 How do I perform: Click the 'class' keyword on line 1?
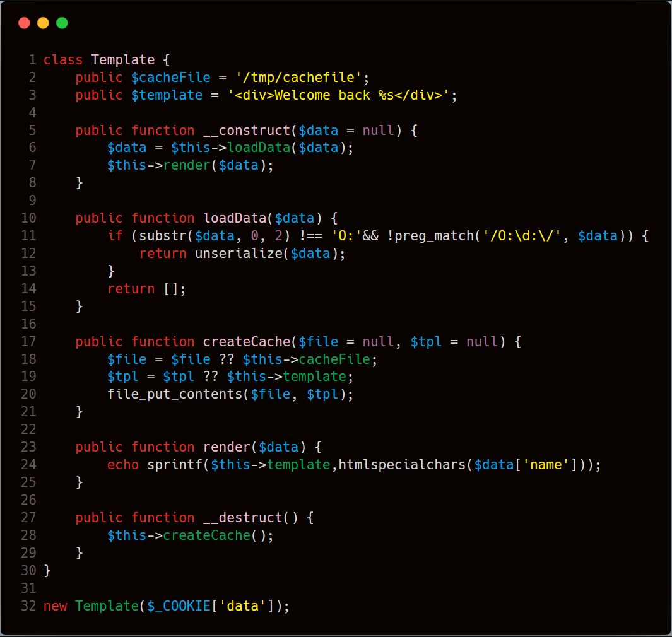point(63,60)
